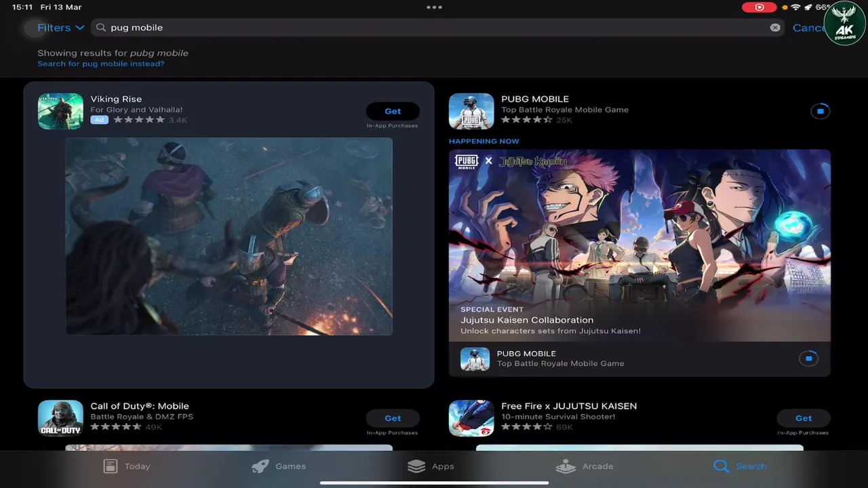Stop the download in the event card footer
Screen dimensions: 868x488
(808, 359)
